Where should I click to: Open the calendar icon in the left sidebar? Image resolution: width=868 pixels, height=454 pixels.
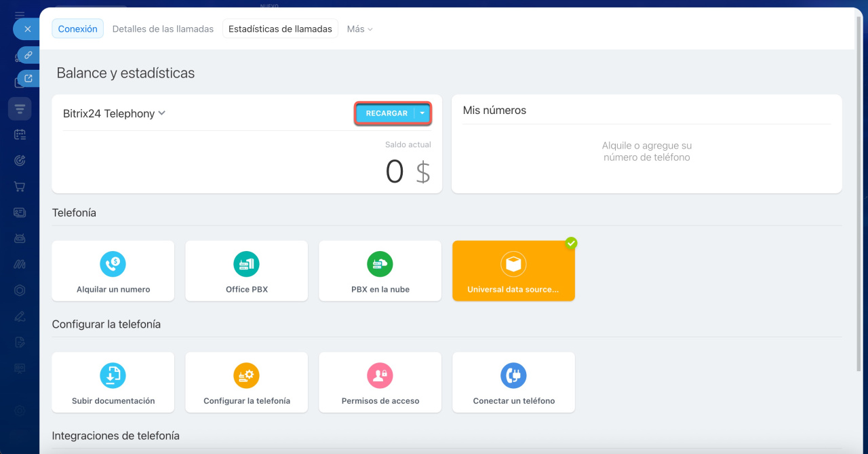click(20, 134)
